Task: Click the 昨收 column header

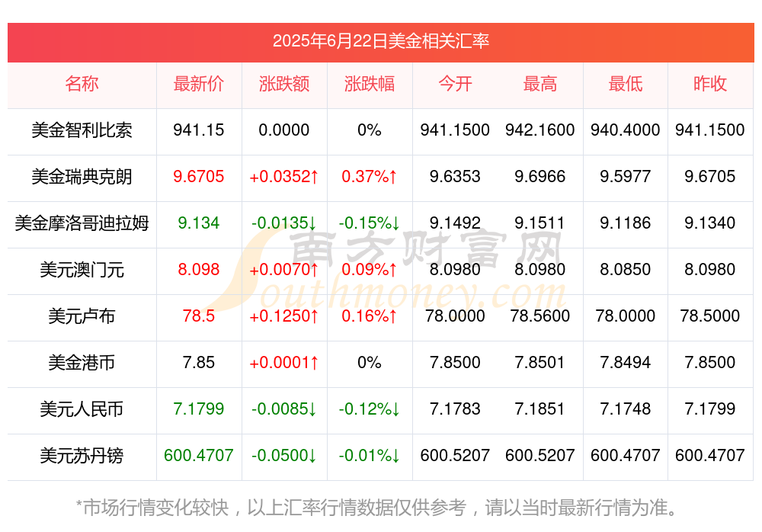Action: coord(710,84)
